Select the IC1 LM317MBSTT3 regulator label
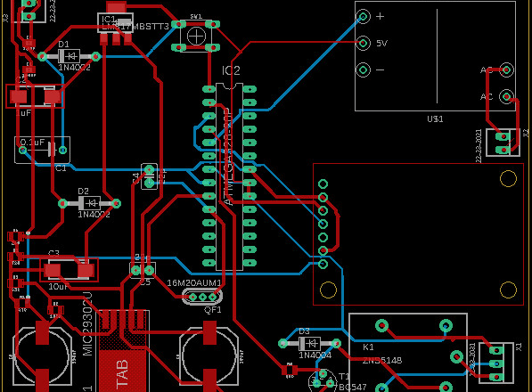The image size is (532, 392). [135, 23]
